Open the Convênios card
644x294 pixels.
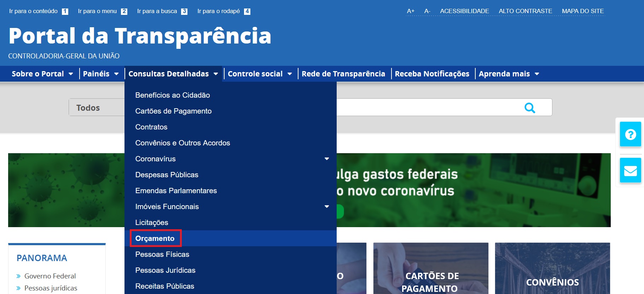pos(552,268)
